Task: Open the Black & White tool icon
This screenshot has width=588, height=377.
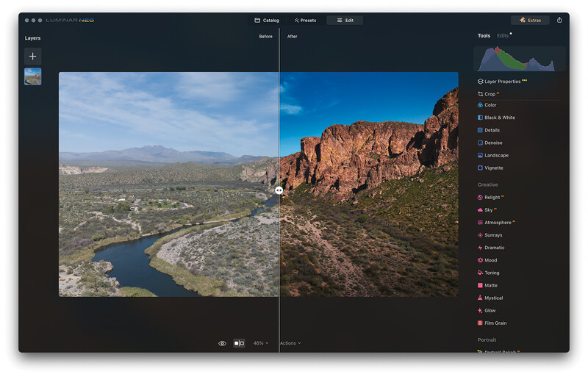Action: point(480,118)
